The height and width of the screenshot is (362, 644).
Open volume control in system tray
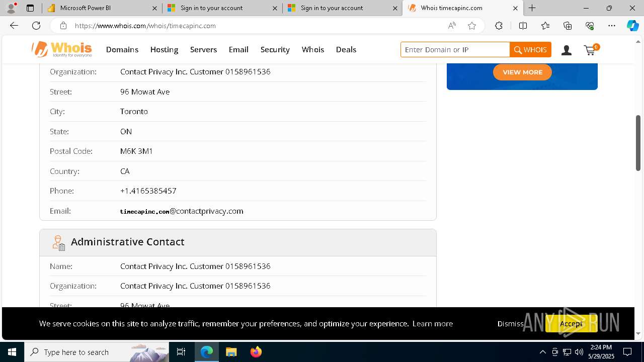[x=579, y=352]
